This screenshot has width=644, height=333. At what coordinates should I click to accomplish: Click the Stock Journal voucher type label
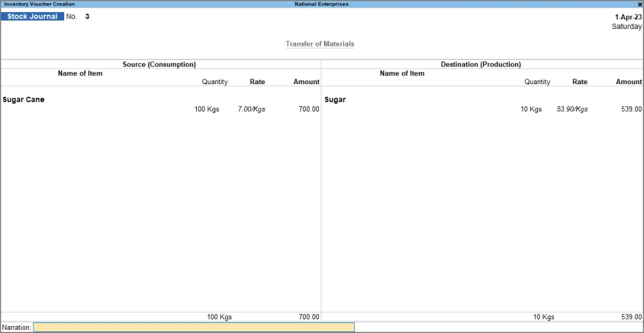[32, 17]
